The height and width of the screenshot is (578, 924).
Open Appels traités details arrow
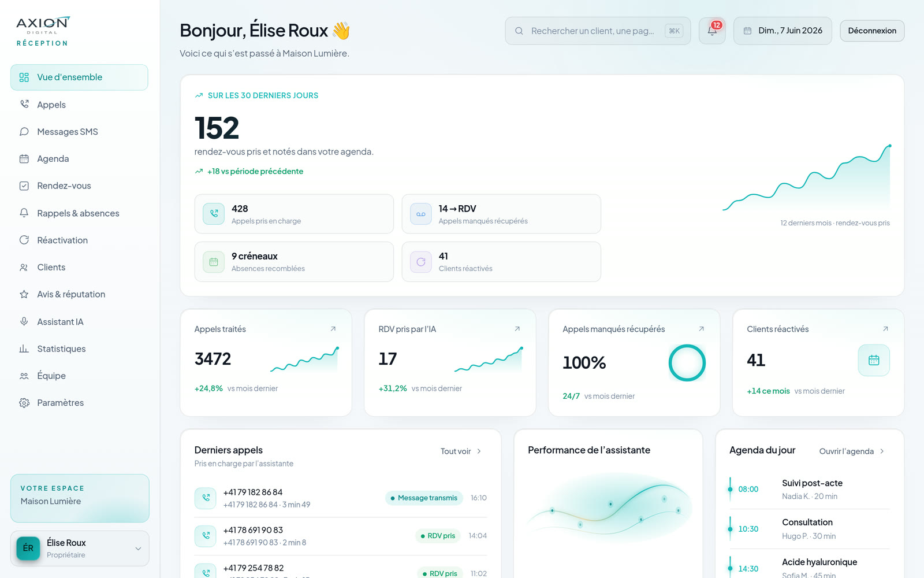click(333, 329)
